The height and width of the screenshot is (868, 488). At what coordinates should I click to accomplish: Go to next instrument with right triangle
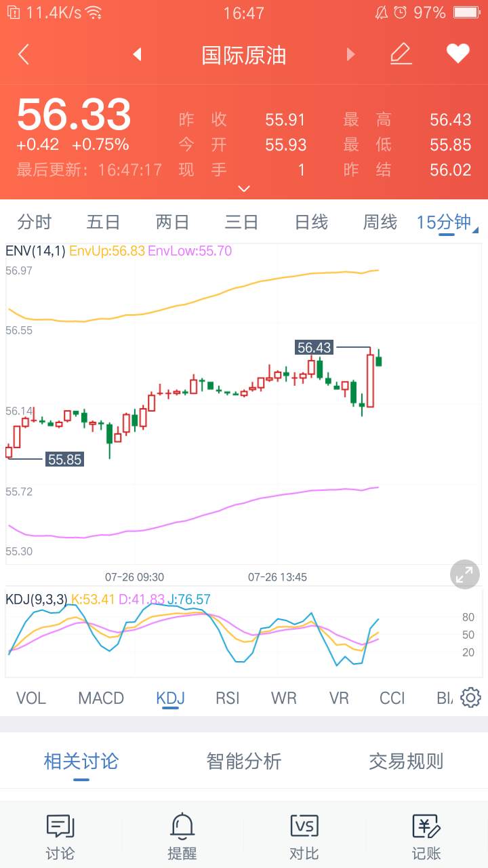point(350,54)
